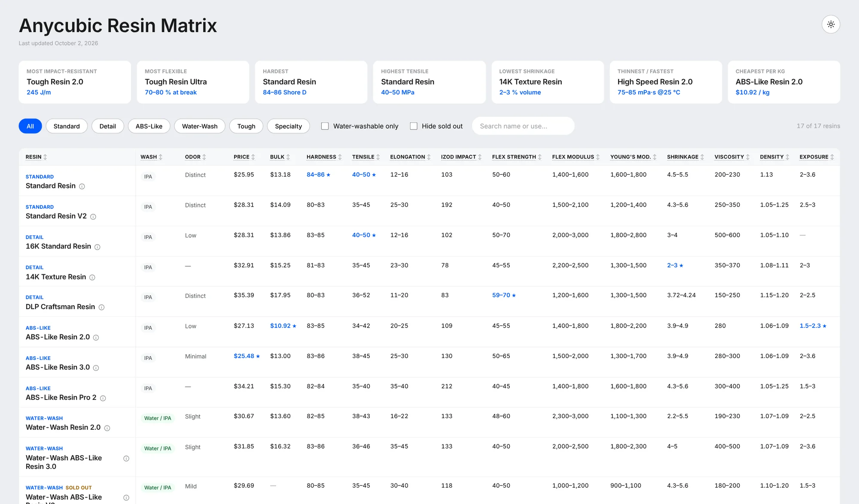The image size is (859, 504).
Task: Sort by ELONGATION column header
Action: [x=411, y=157]
